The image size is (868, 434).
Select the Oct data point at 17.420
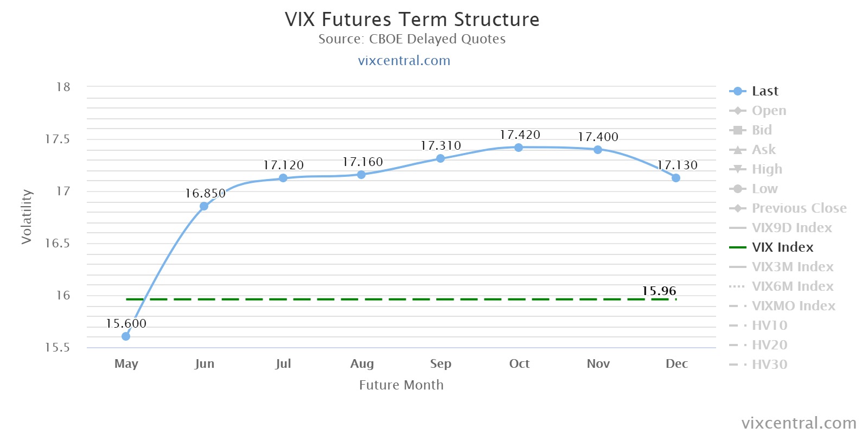click(519, 148)
